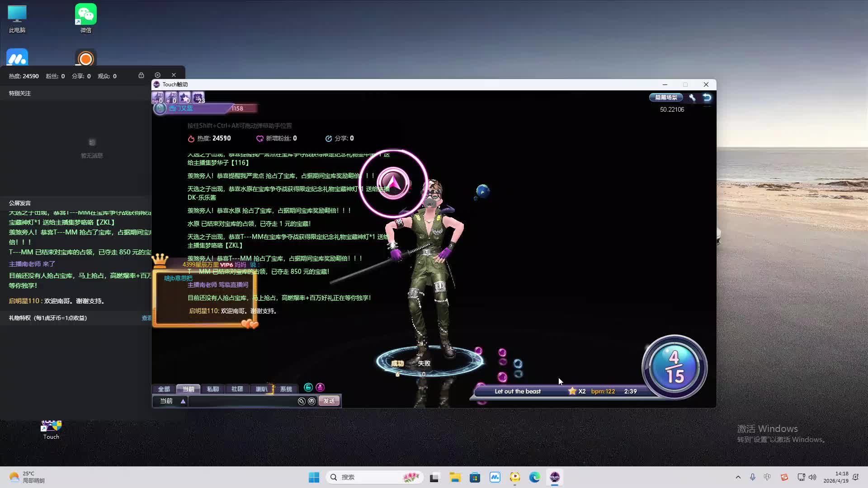
Task: Click the magenta stamp icon near chat tabs
Action: coord(320,387)
